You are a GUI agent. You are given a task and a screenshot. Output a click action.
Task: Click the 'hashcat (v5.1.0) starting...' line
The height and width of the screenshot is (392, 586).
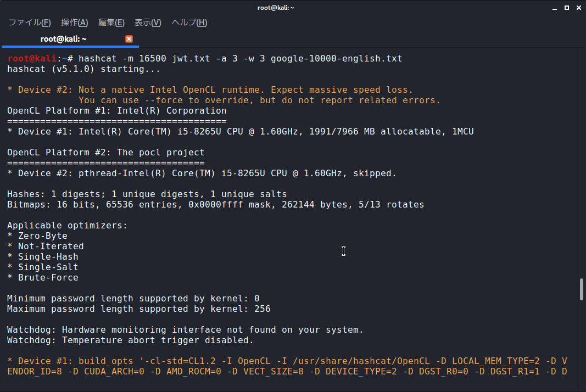(x=83, y=69)
